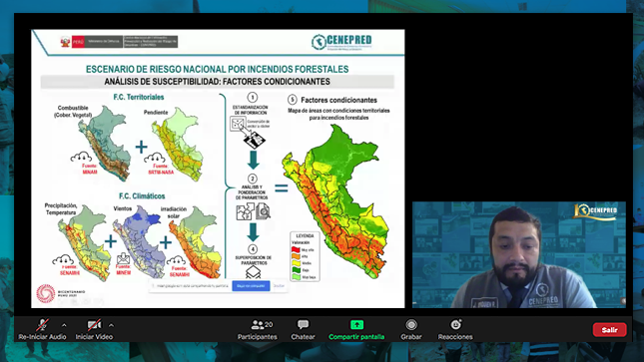The height and width of the screenshot is (362, 644).
Task: Click the participant count number 20
Action: pyautogui.click(x=269, y=325)
